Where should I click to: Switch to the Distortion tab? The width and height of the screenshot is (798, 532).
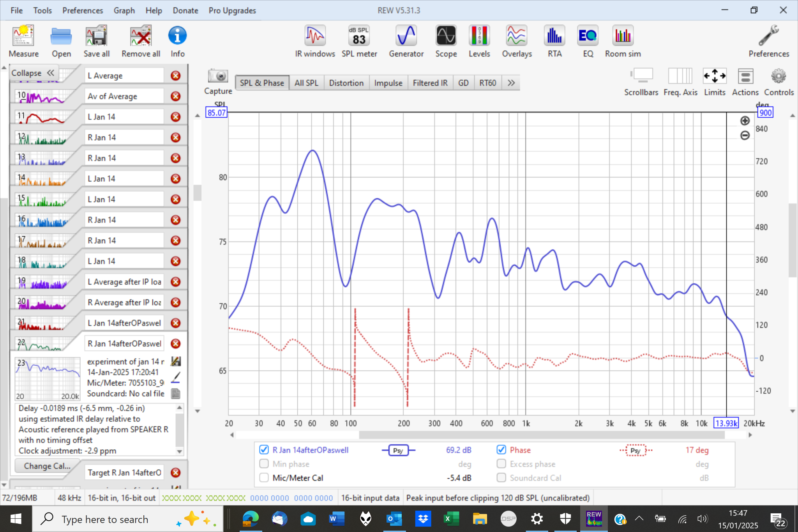pyautogui.click(x=346, y=83)
